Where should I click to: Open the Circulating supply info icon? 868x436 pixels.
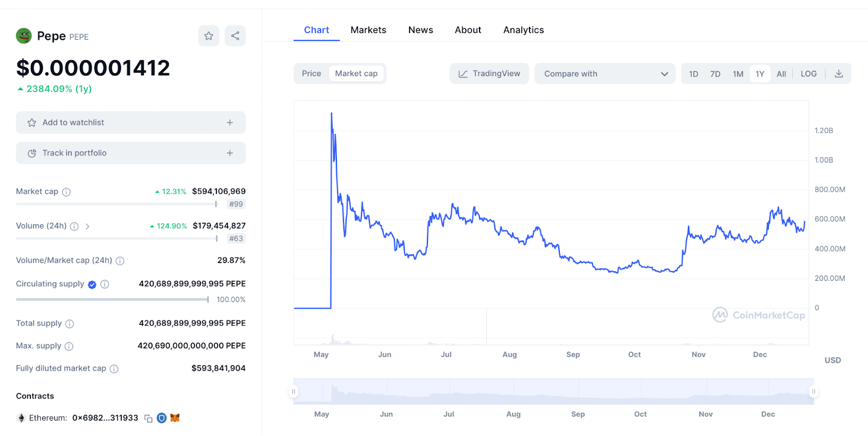(x=105, y=284)
